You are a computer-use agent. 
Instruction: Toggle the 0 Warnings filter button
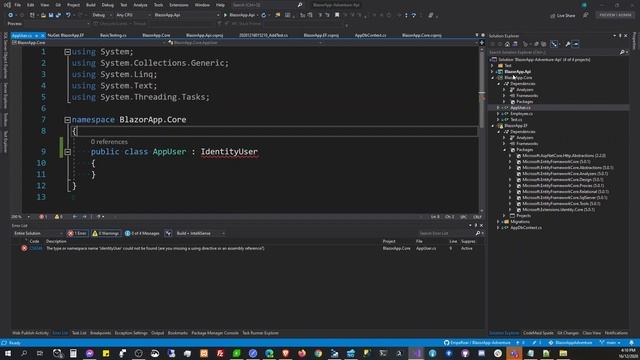pos(106,233)
